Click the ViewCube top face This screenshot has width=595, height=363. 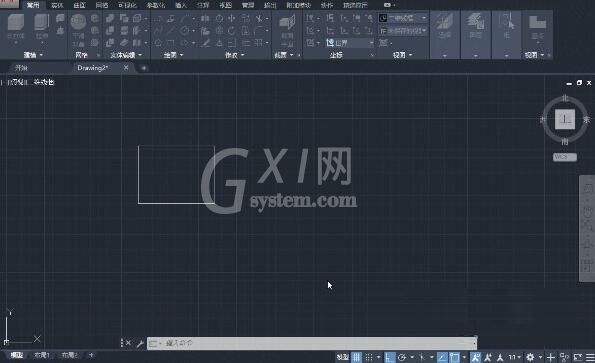(565, 119)
